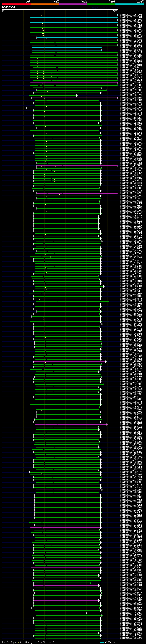Select the UniRef100_B9S448 hit label
The image size is (146, 644).
pyautogui.click(x=131, y=22)
